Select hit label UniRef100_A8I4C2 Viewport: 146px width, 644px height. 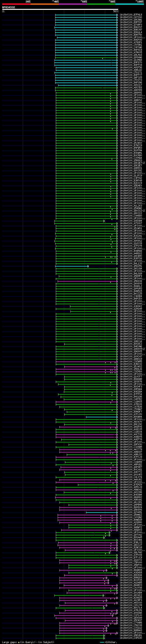(x=131, y=595)
